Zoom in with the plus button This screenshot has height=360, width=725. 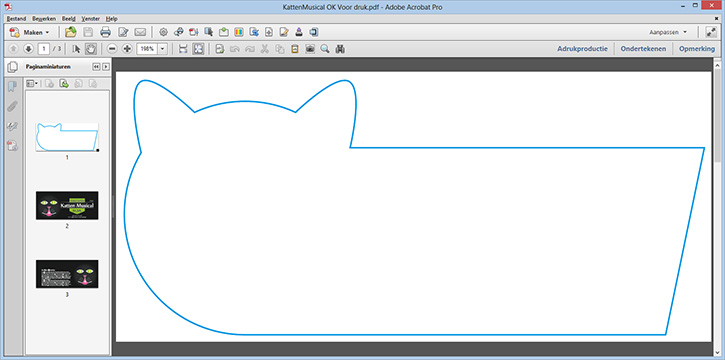coord(127,49)
